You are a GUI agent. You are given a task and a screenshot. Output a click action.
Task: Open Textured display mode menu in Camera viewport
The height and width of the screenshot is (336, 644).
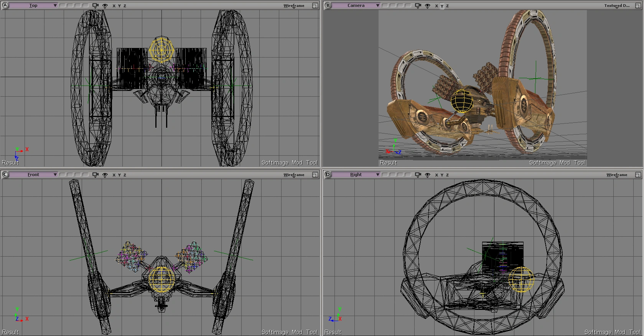point(617,6)
